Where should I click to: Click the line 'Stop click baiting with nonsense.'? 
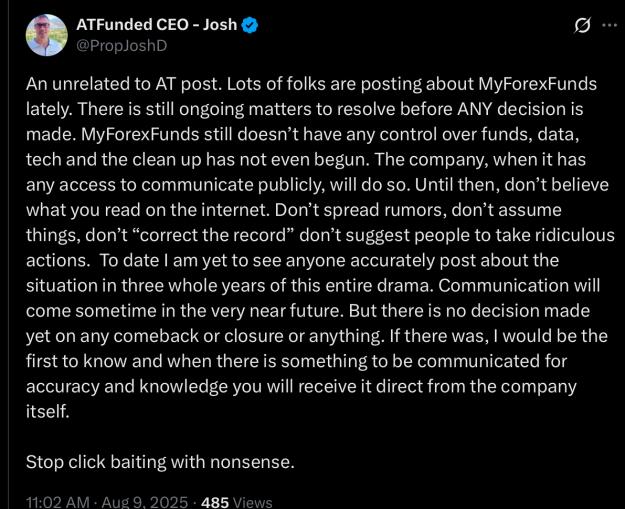(x=160, y=462)
